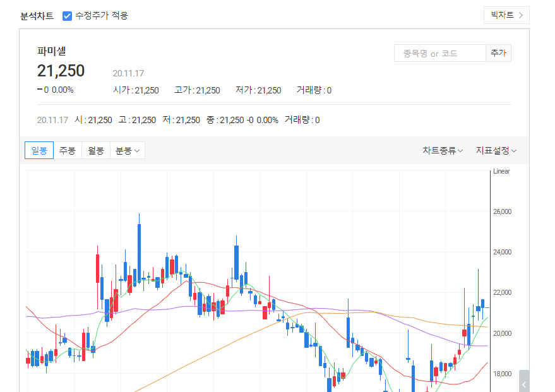Click the 22,000 price axis label

tap(502, 293)
